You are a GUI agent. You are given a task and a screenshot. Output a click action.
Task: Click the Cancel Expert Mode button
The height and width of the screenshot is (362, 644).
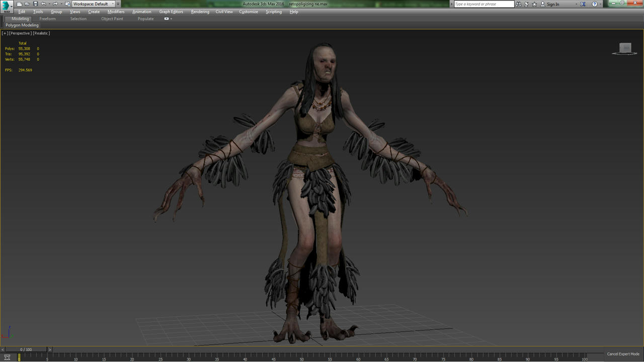point(623,354)
